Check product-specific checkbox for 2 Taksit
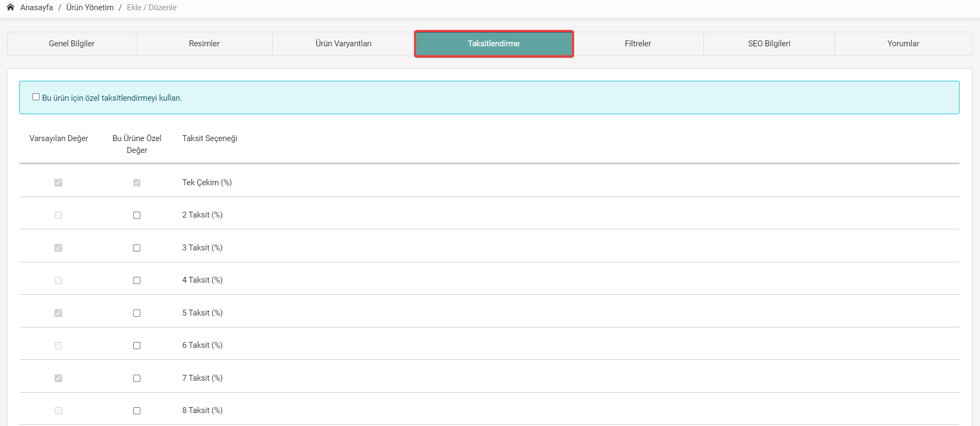Screen dimensions: 980x426 coord(137,215)
